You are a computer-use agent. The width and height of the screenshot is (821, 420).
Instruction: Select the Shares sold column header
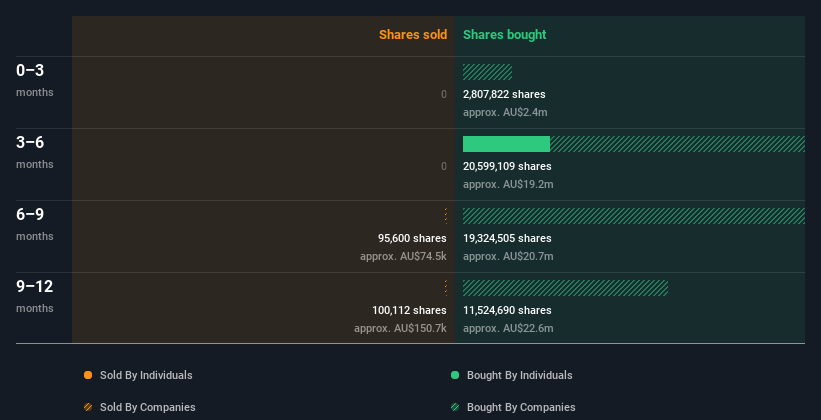tap(413, 35)
